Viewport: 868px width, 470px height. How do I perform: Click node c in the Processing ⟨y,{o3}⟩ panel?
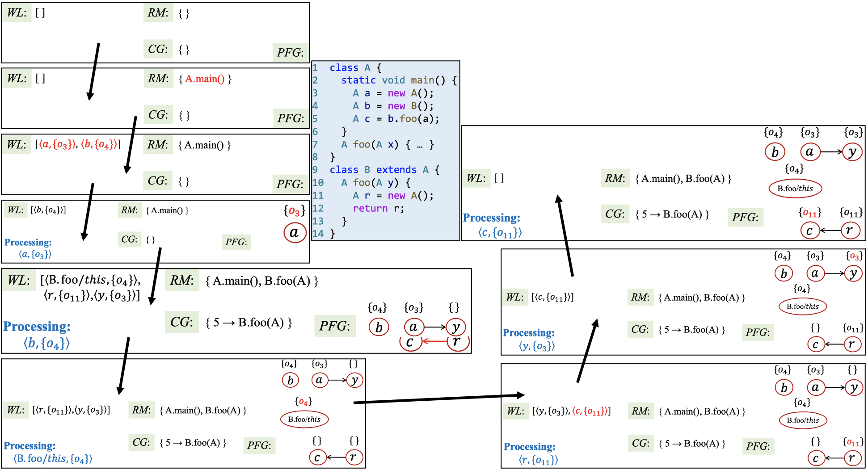[816, 344]
